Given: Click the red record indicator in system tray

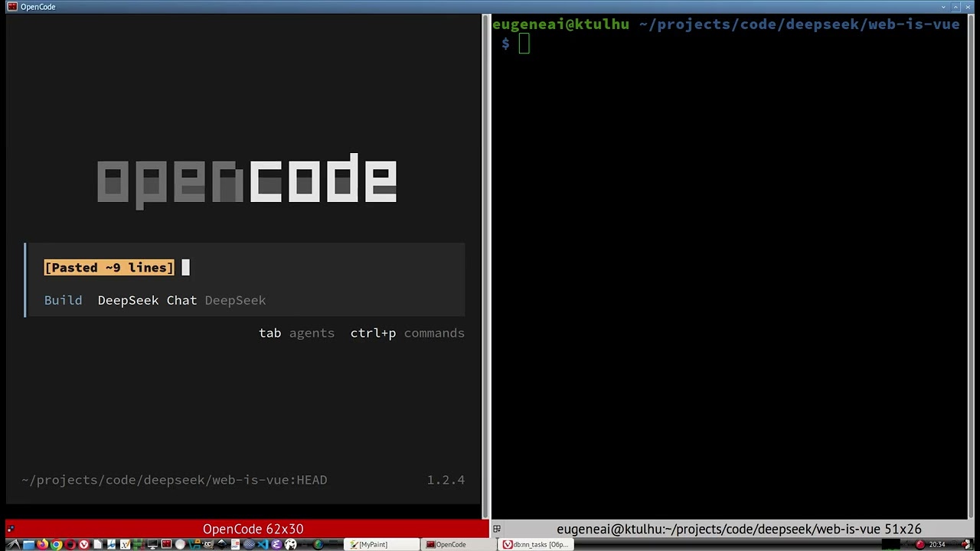Looking at the screenshot, I should tap(920, 544).
